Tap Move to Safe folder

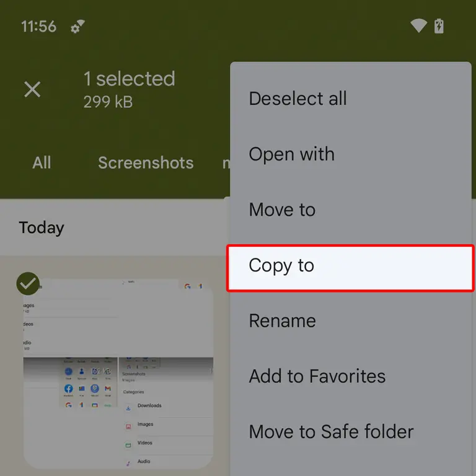click(x=331, y=431)
